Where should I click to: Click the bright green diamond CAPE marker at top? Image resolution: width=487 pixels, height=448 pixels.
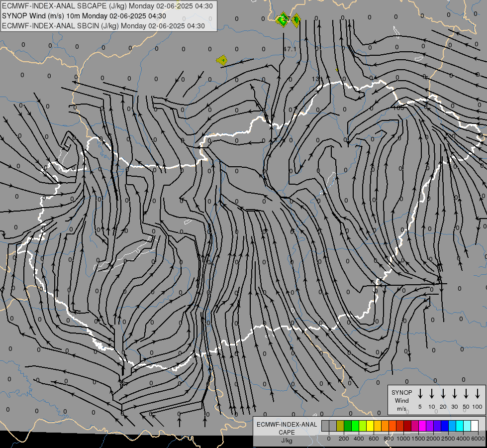tap(283, 19)
